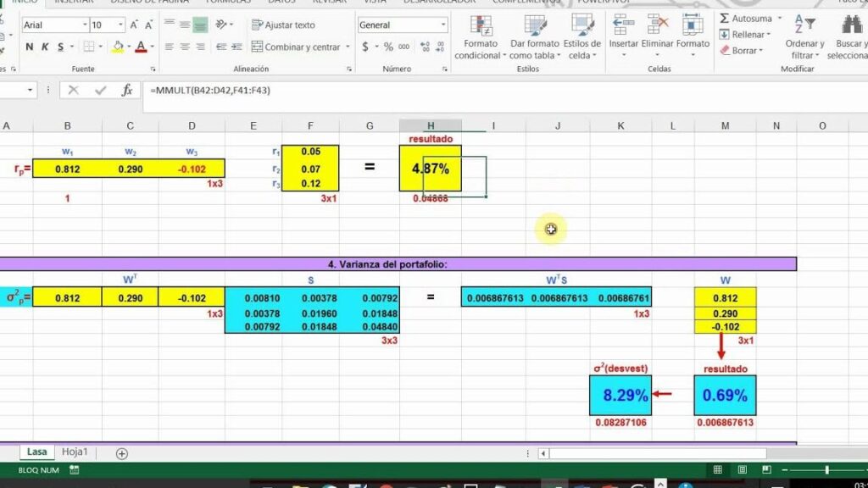This screenshot has width=868, height=488.
Task: Open Buscar y seleccionar menu
Action: [848, 37]
